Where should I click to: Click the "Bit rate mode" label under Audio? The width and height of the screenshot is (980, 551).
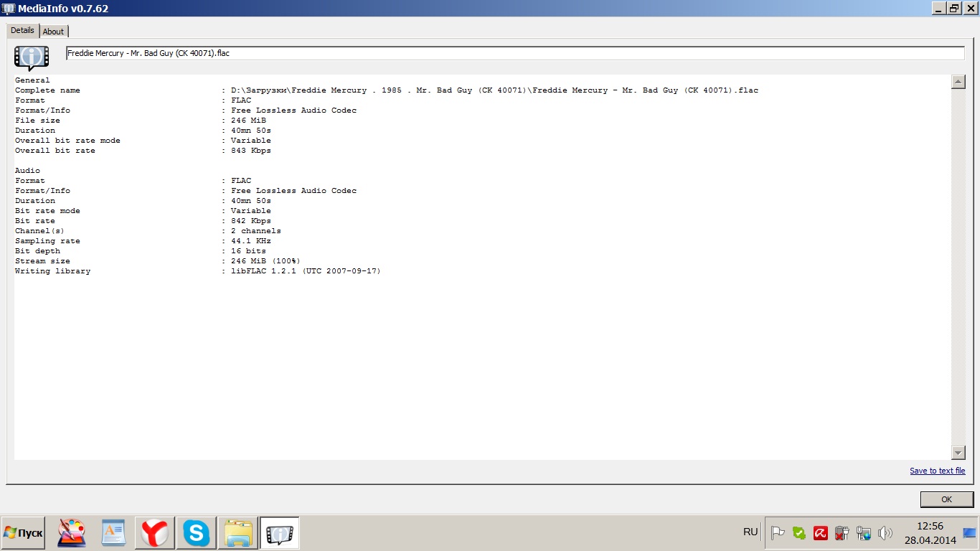click(47, 211)
